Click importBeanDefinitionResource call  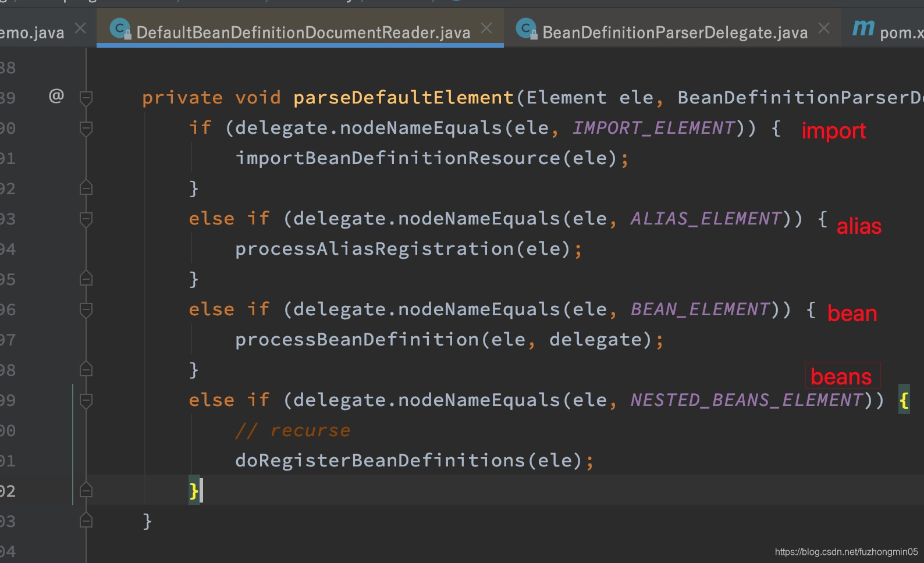pyautogui.click(x=397, y=158)
